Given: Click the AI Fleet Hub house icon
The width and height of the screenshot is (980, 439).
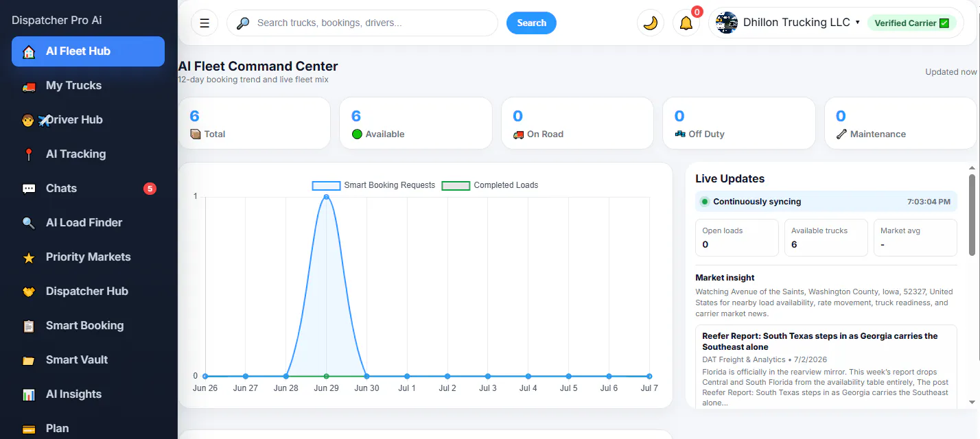Looking at the screenshot, I should (29, 52).
